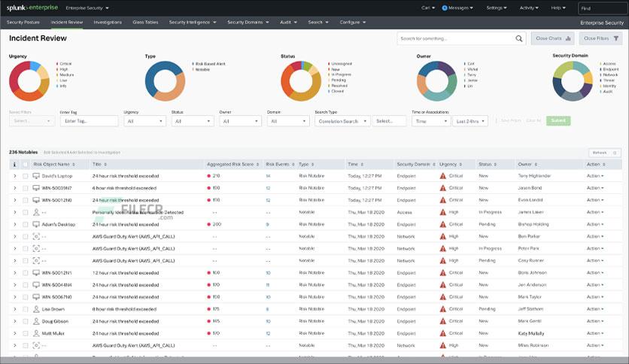629x364 pixels.
Task: Click the Urgency donut chart
Action: (29, 81)
